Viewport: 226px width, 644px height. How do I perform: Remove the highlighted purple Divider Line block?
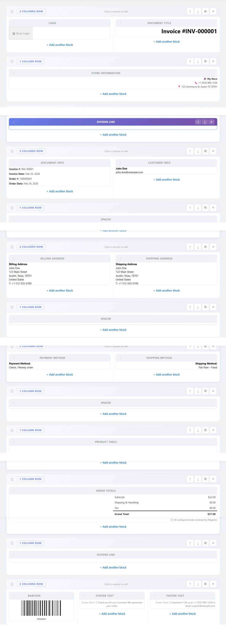[212, 122]
